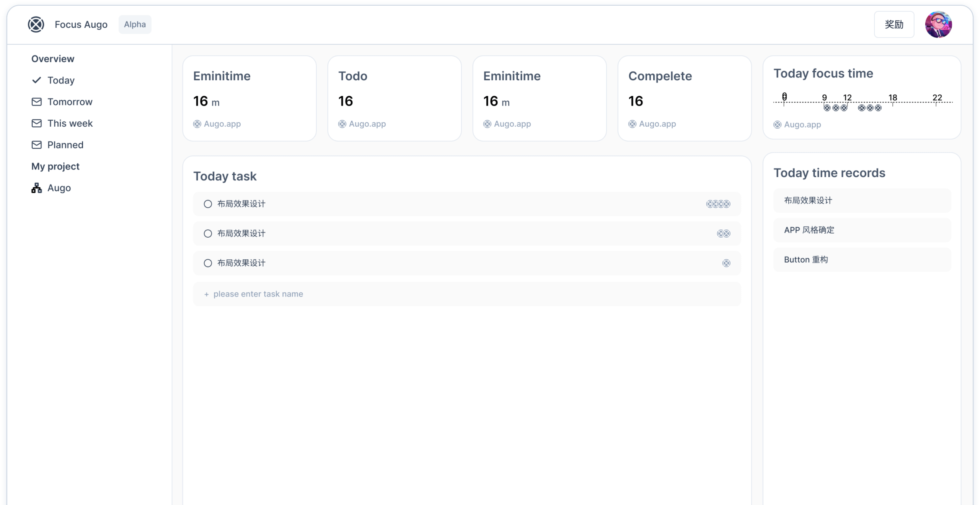Open the user avatar profile picture
Image resolution: width=980 pixels, height=505 pixels.
point(938,24)
